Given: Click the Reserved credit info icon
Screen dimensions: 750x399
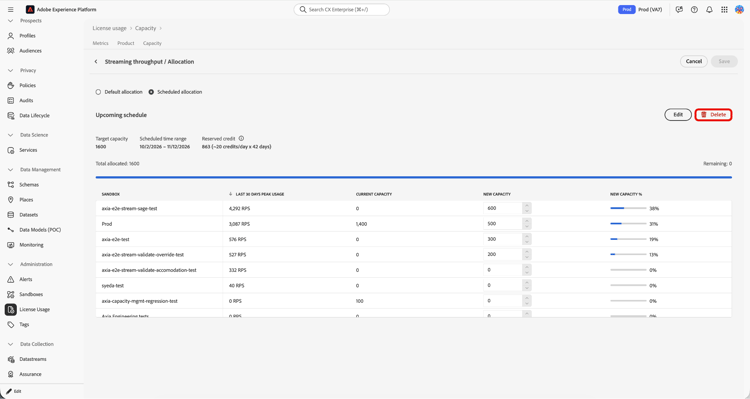Looking at the screenshot, I should coord(241,138).
